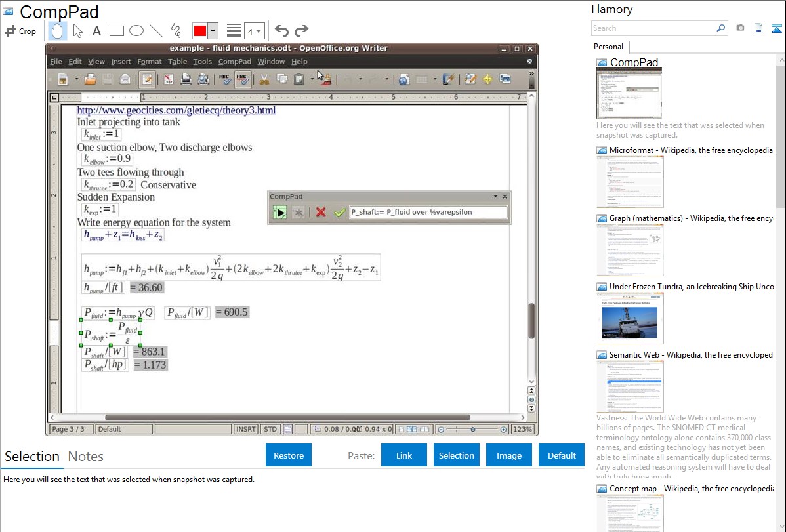
Task: Click the Print icon in Writer toolbar
Action: pos(186,79)
